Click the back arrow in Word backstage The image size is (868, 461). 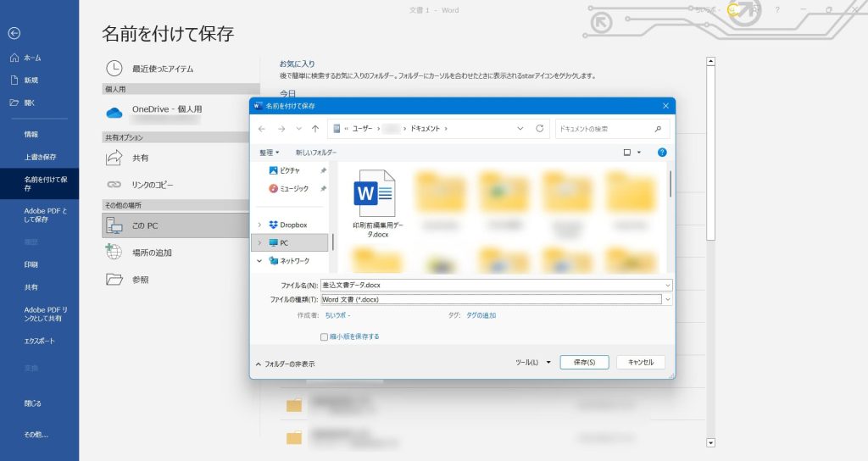(14, 33)
